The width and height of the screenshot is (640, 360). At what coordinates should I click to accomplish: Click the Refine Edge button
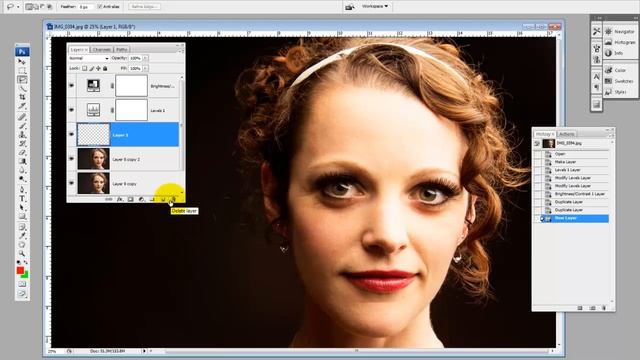pyautogui.click(x=144, y=7)
